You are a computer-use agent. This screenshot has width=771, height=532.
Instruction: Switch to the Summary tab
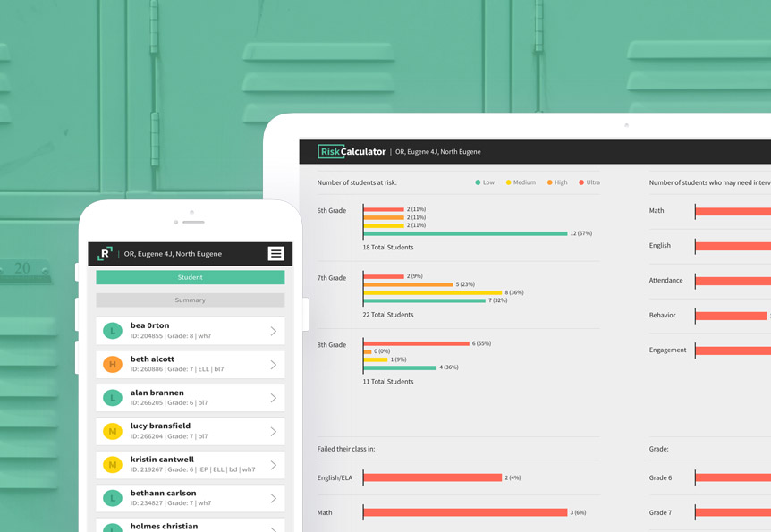click(x=191, y=300)
